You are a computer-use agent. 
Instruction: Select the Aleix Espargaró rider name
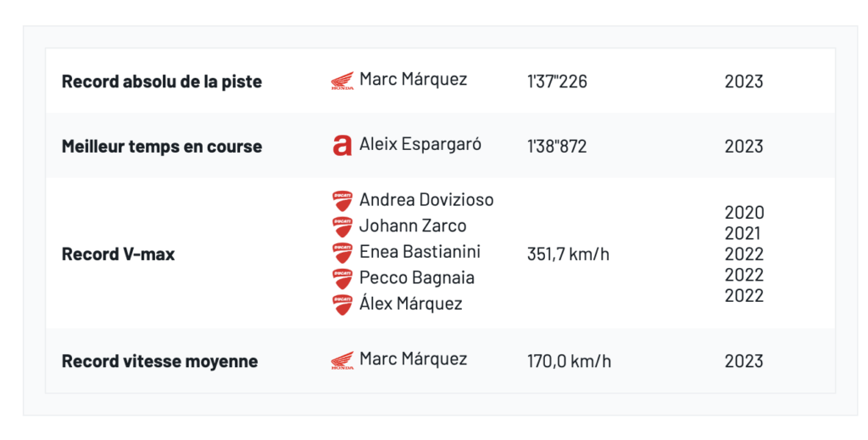pos(420,144)
